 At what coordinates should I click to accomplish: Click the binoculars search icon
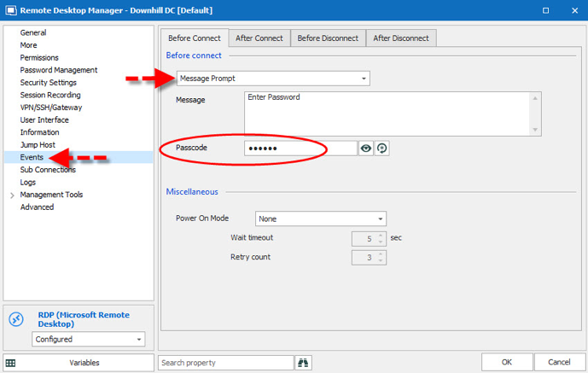(x=304, y=363)
